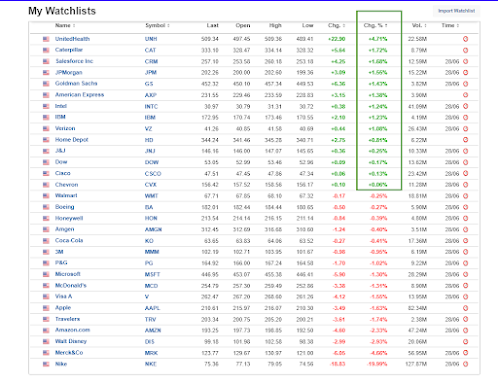Click the US flag beside Cisco
This screenshot has width=498, height=384.
tap(46, 174)
